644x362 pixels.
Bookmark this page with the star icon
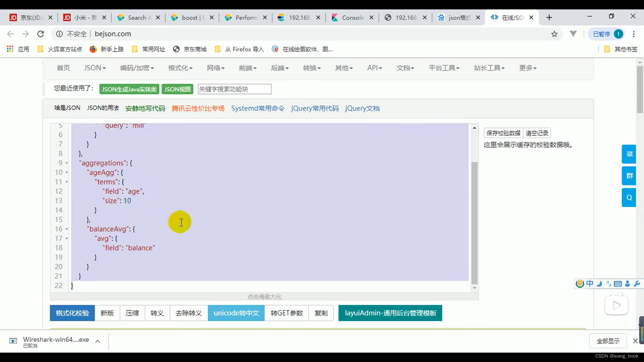point(554,34)
